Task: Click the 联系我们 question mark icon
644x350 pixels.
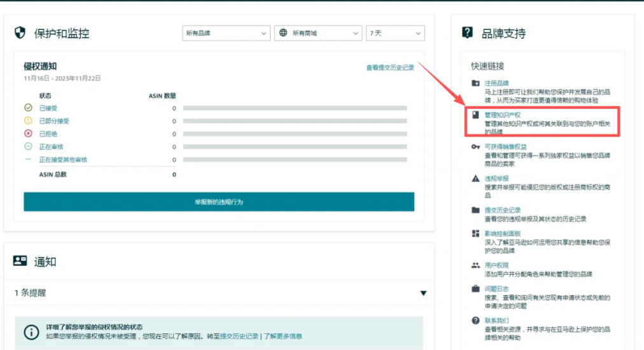Action: [475, 321]
